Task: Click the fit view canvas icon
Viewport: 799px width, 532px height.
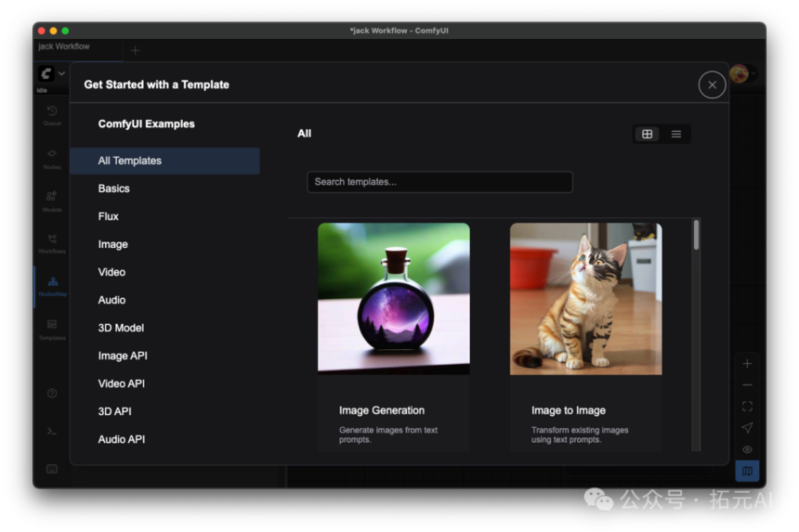Action: click(x=747, y=407)
